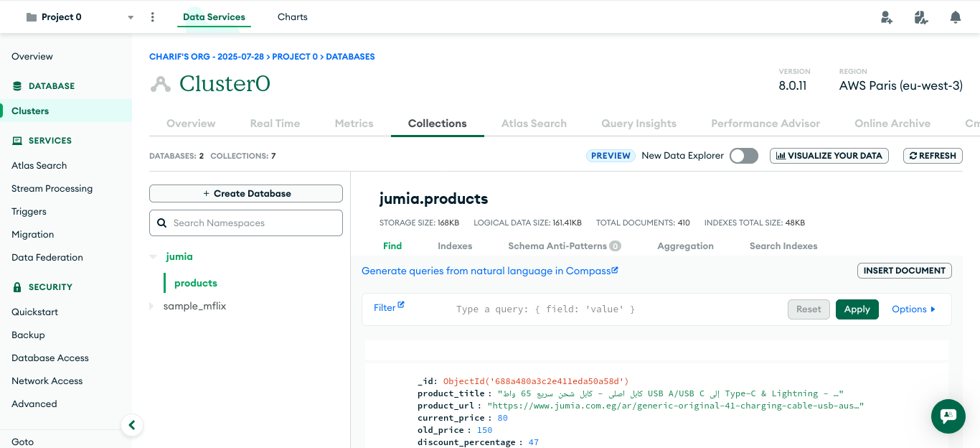Click the Create Database button
Screen dimensions: 980x448
(x=246, y=194)
